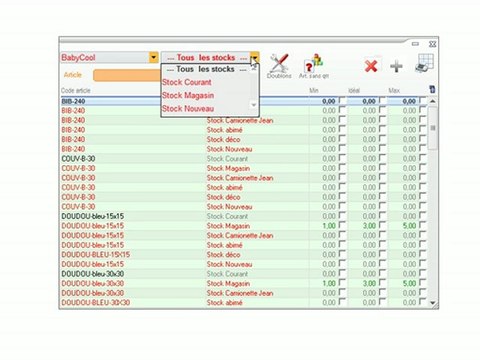
Task: Choose Stock Courant from the dropdown list
Action: coord(187,82)
